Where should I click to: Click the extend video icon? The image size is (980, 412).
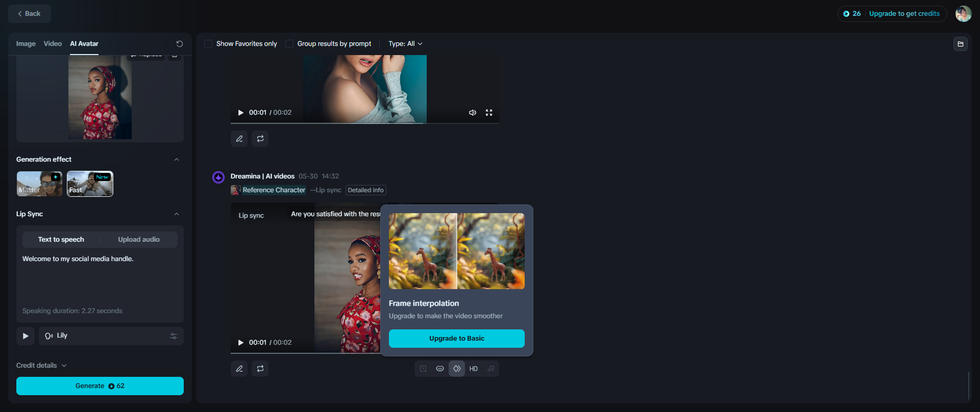[x=423, y=369]
